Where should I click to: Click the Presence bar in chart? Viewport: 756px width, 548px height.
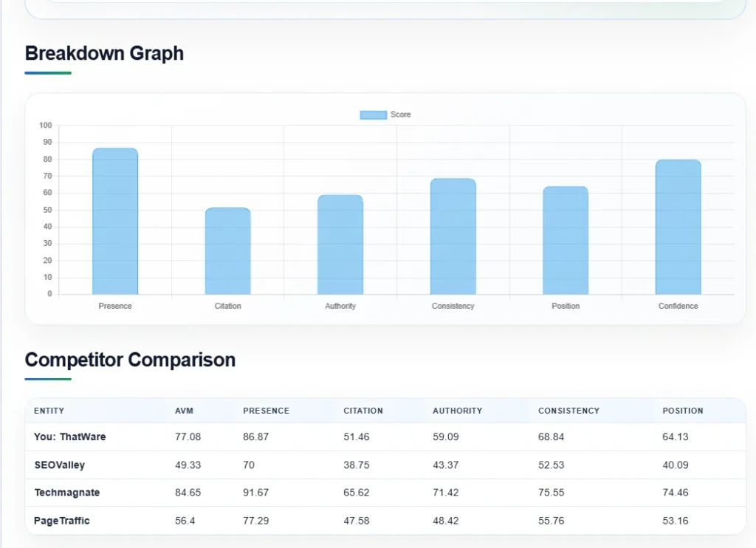(115, 221)
